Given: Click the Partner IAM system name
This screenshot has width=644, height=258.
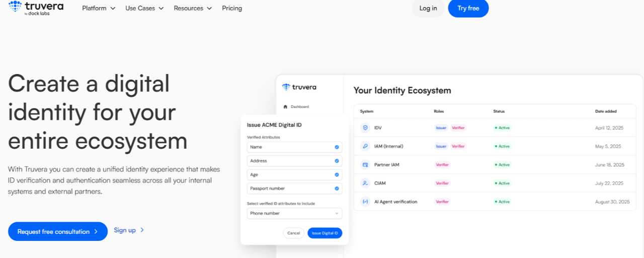Looking at the screenshot, I should pyautogui.click(x=387, y=165).
